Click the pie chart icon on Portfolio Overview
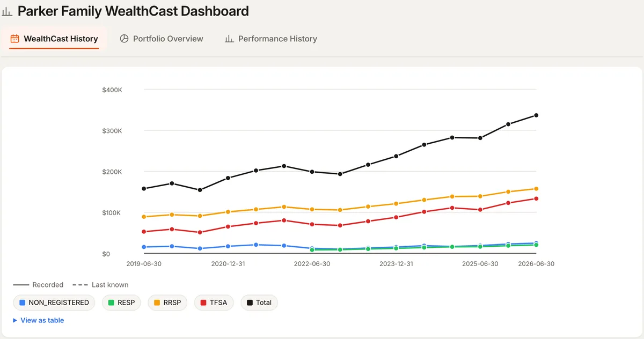This screenshot has height=339, width=644. pos(124,39)
